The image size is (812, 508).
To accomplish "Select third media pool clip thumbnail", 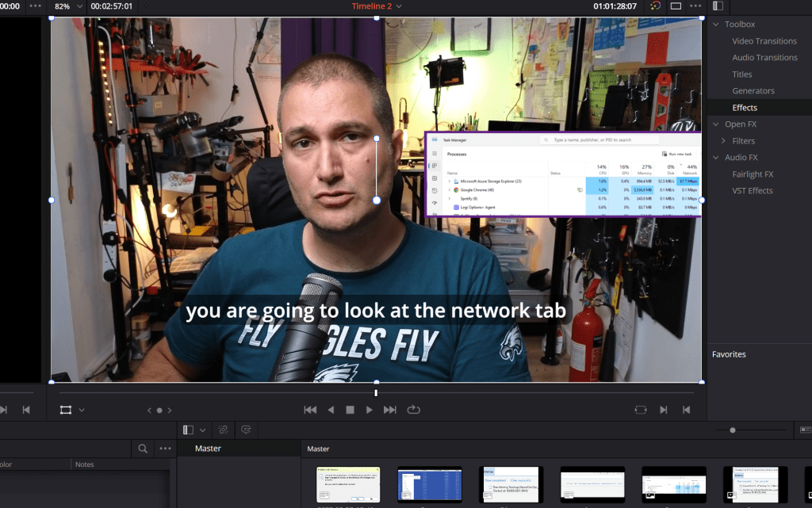I will (x=511, y=485).
